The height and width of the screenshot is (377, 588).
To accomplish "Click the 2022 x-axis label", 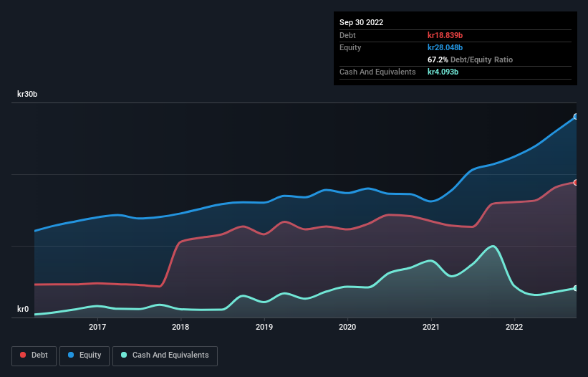I will click(x=514, y=327).
